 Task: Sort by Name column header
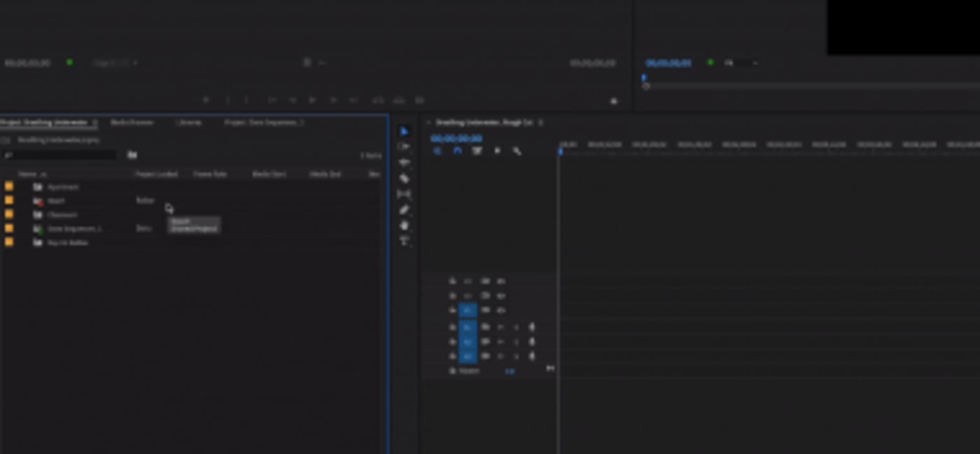click(x=32, y=174)
